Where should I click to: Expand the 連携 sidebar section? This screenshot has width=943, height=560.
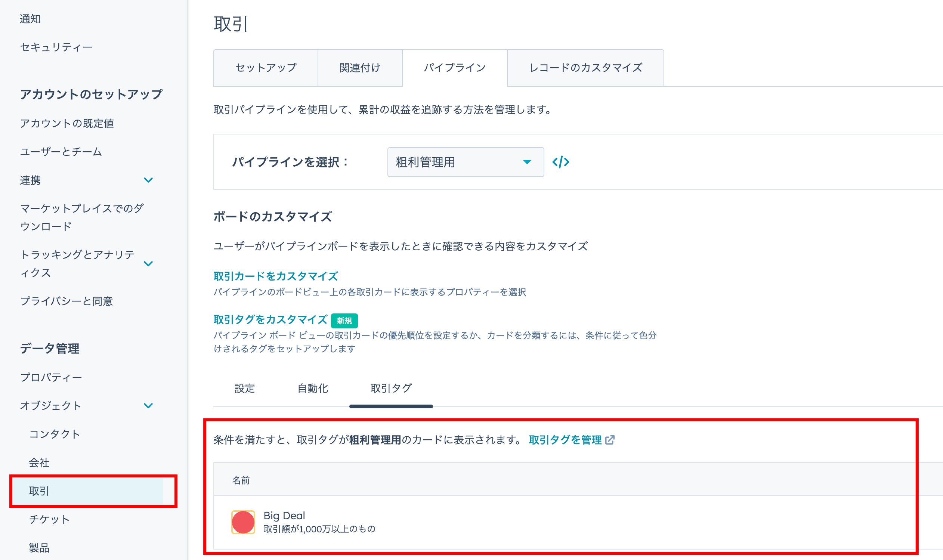click(148, 180)
